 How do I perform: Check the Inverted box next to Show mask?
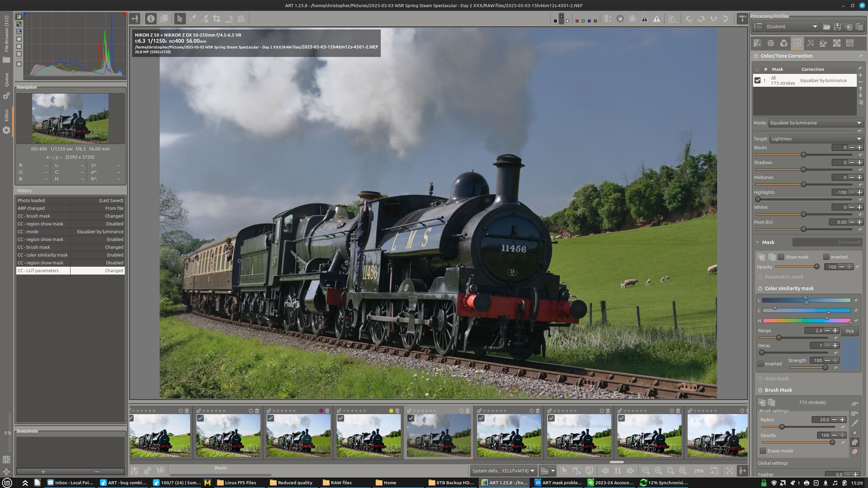(826, 257)
